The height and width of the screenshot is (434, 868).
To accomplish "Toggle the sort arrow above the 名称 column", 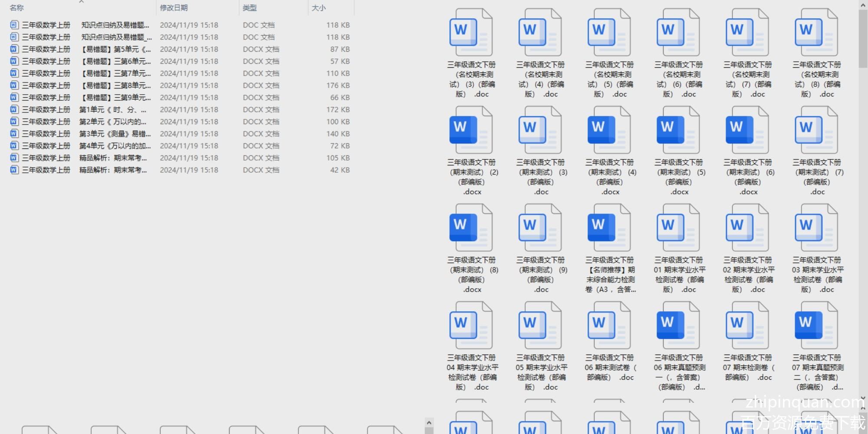I will (x=81, y=2).
